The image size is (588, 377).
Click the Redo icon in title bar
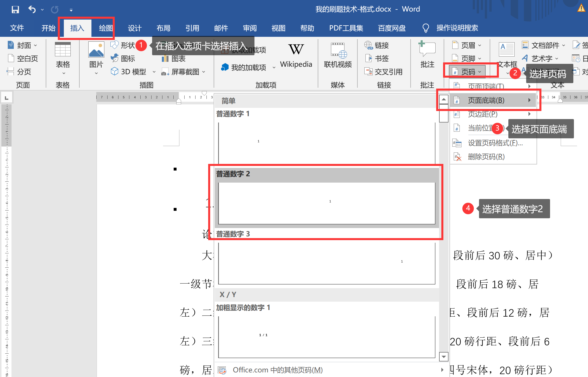coord(55,10)
